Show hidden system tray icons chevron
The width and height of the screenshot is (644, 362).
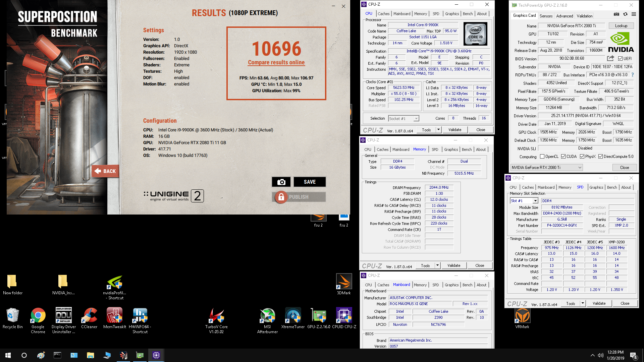tap(592, 355)
